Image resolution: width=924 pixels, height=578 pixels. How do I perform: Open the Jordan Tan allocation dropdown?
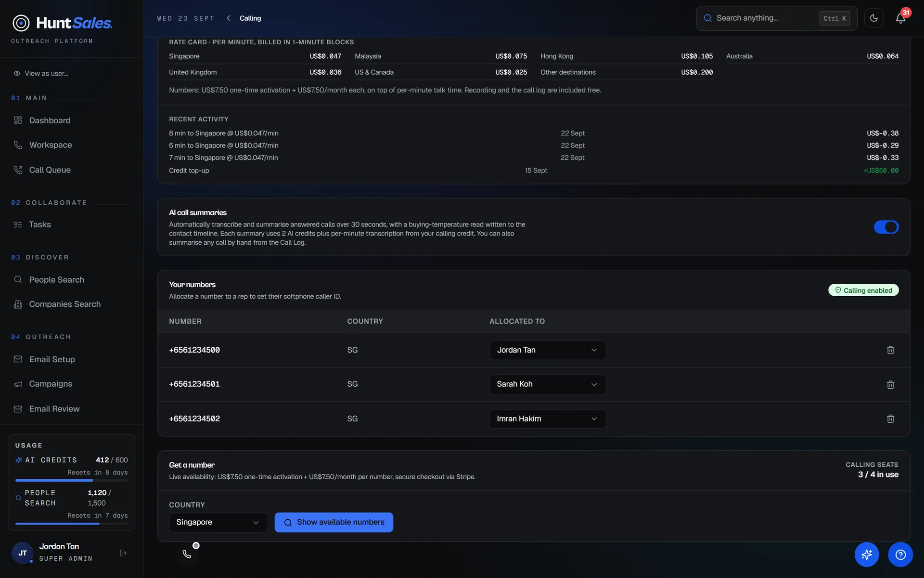548,350
